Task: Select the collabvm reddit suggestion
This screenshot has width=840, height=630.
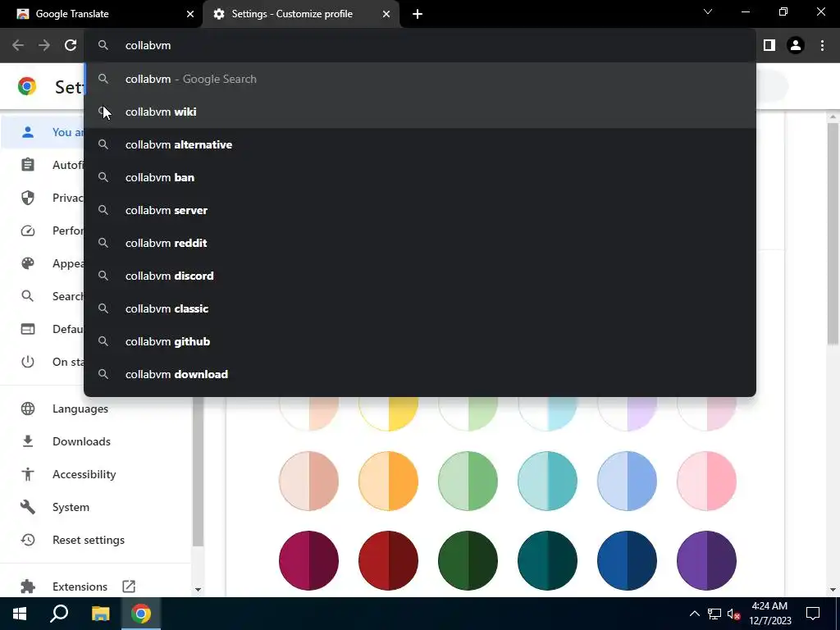Action: 419,243
